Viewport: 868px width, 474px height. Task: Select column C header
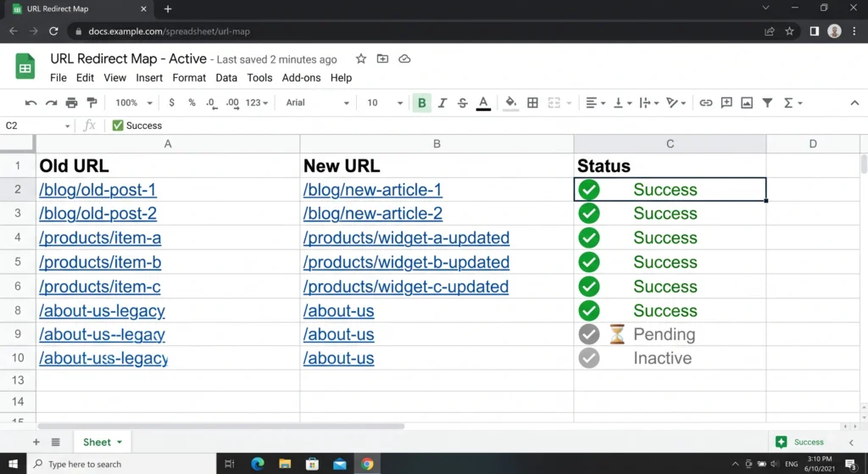point(670,143)
